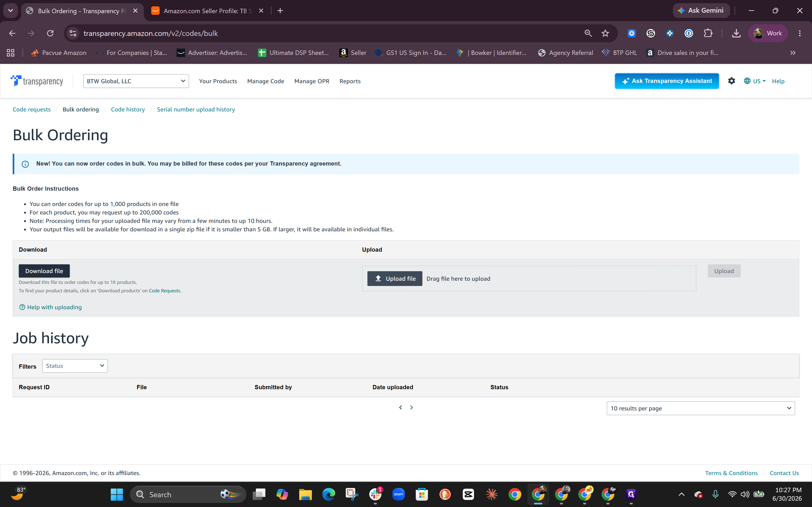This screenshot has height=507, width=812.
Task: Open Chrome downloads icon
Action: click(736, 33)
